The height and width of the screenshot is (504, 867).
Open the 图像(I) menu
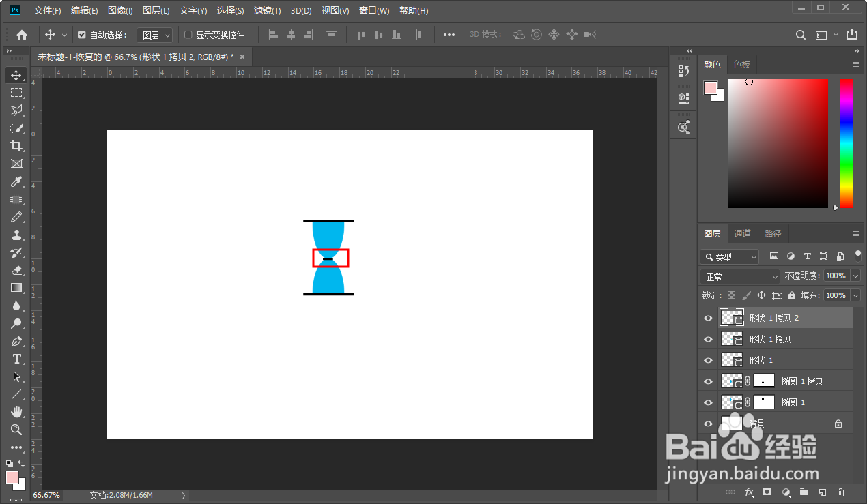click(120, 10)
